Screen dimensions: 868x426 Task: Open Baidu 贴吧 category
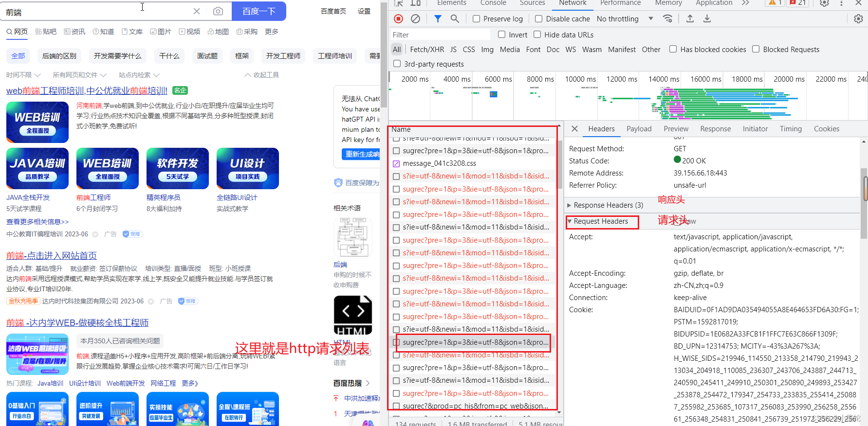[x=46, y=32]
